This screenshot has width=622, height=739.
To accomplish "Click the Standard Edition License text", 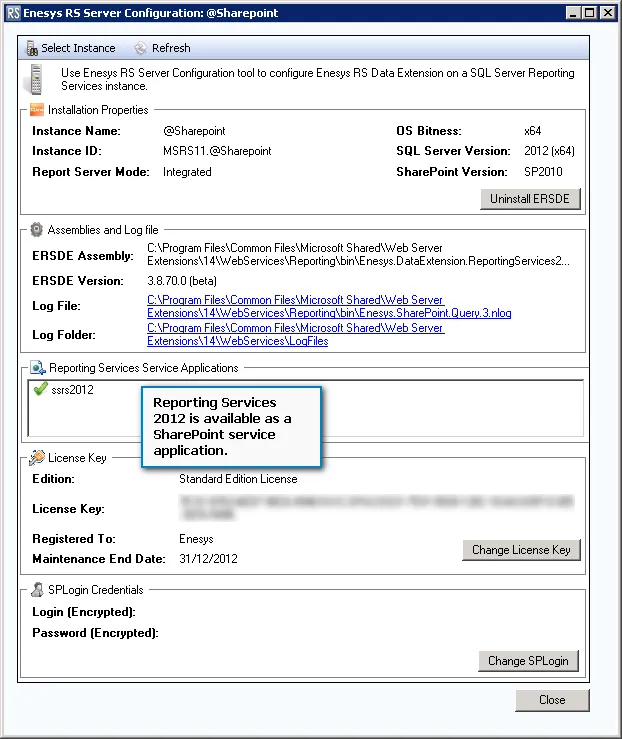I will click(238, 479).
